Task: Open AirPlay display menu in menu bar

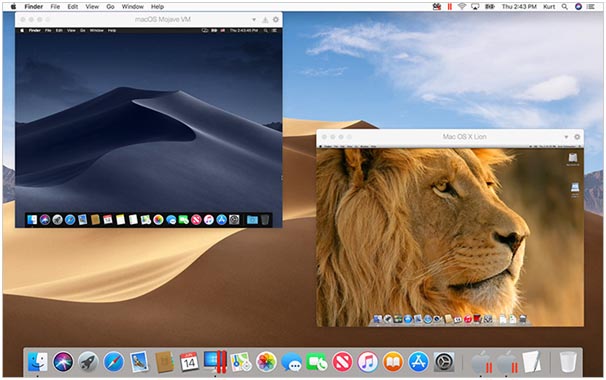Action: pyautogui.click(x=475, y=7)
